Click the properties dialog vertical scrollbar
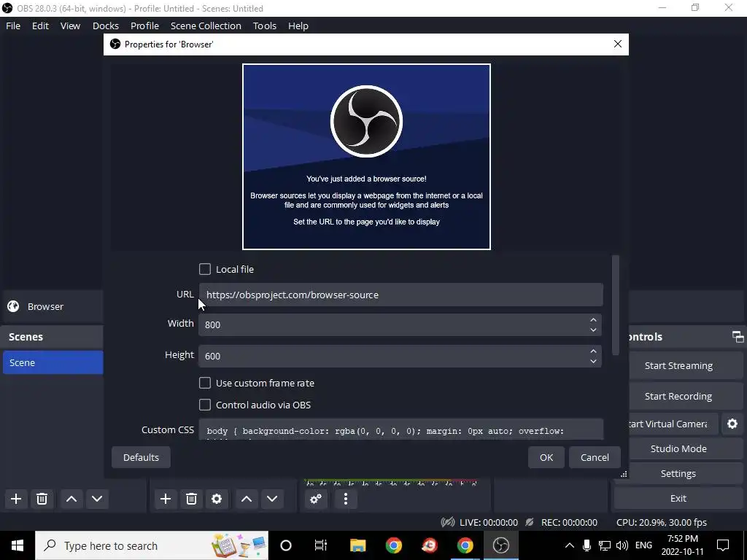This screenshot has width=747, height=560. 616,306
